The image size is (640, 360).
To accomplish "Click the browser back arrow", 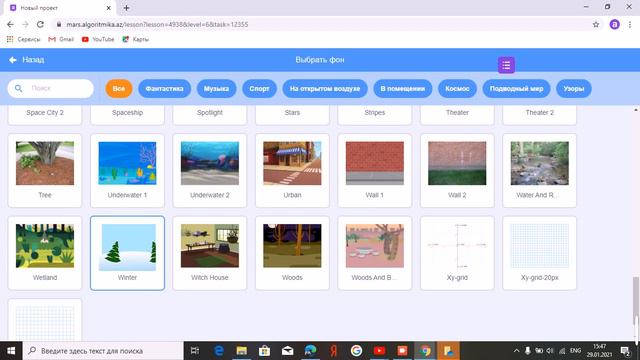I will pyautogui.click(x=10, y=24).
